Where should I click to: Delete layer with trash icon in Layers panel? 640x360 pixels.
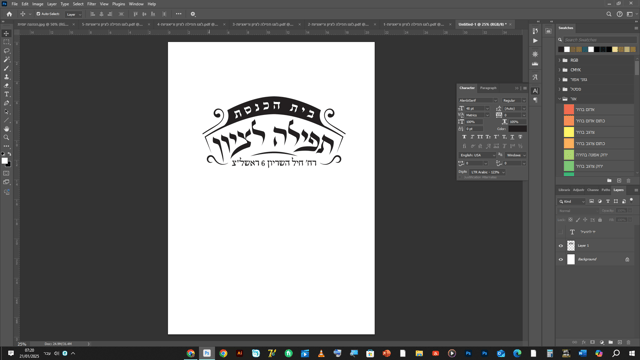click(629, 342)
